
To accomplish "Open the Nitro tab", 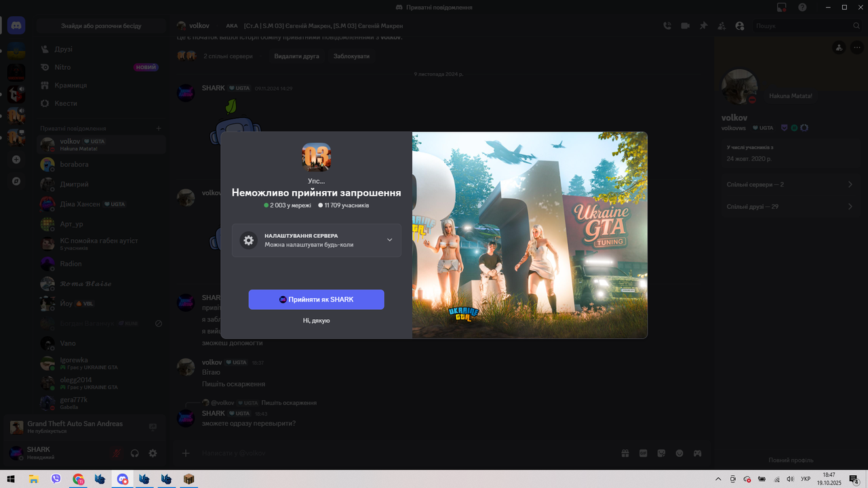I will (101, 67).
